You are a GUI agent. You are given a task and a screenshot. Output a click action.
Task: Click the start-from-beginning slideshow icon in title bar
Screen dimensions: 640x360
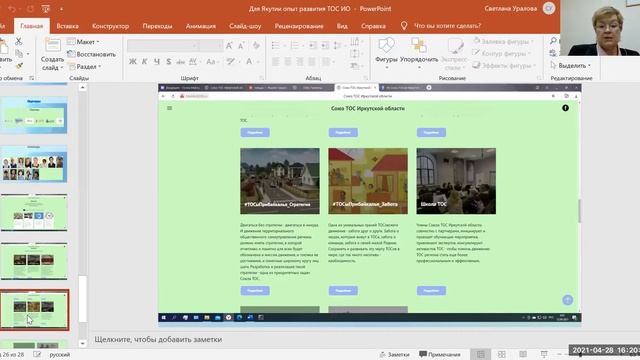click(x=46, y=9)
